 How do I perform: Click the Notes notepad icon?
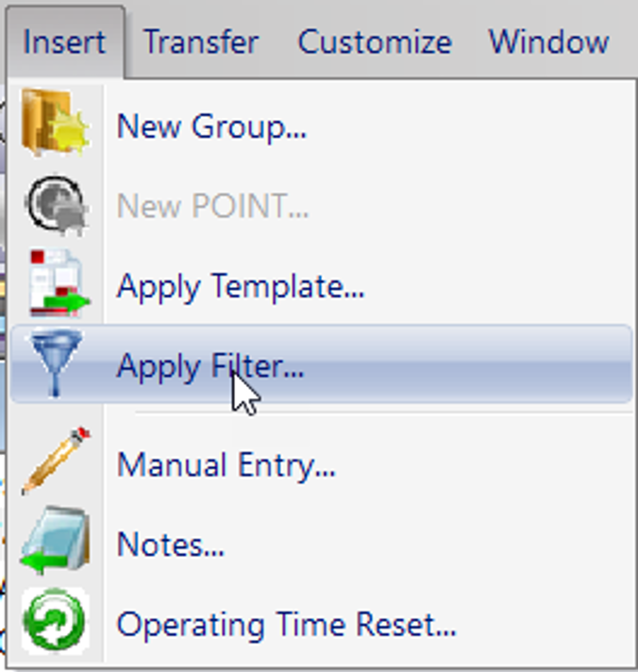click(56, 540)
